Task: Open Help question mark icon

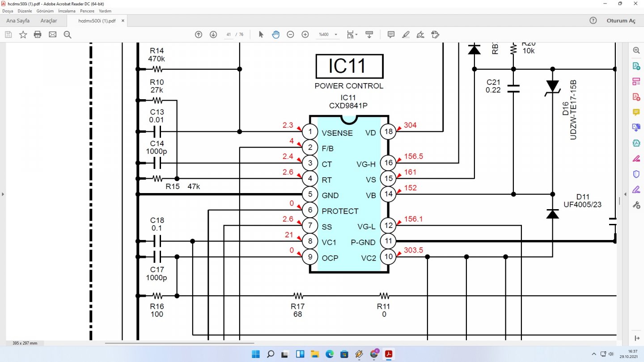Action: coord(593,21)
